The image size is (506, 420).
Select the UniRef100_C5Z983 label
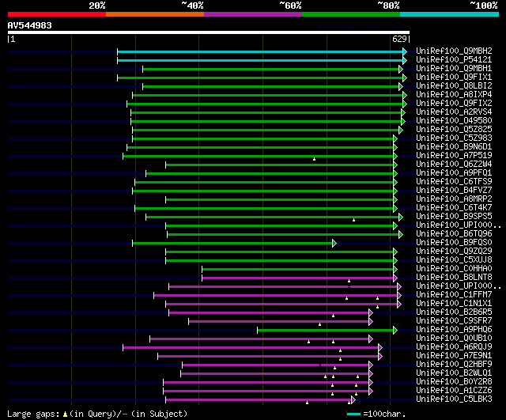(454, 138)
